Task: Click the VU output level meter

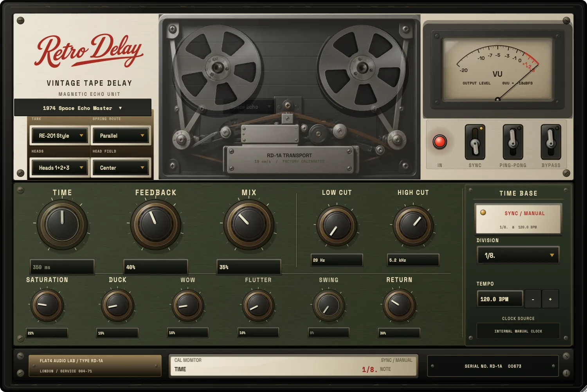Action: [497, 69]
